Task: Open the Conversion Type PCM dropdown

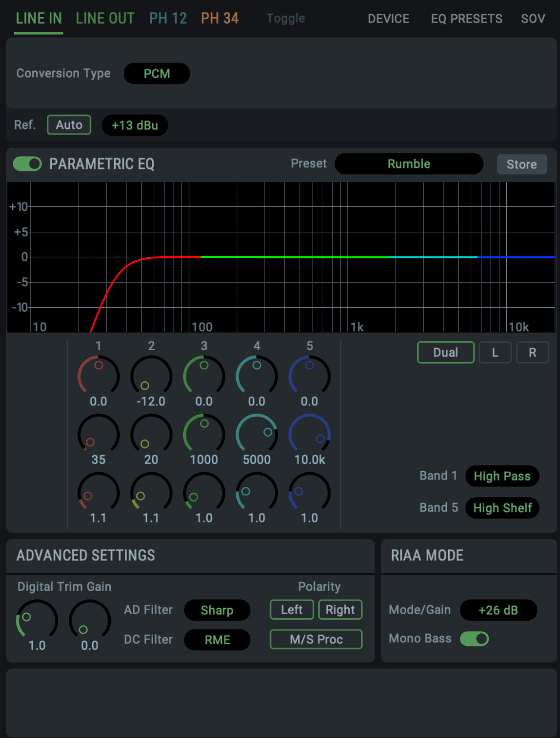Action: [x=157, y=74]
